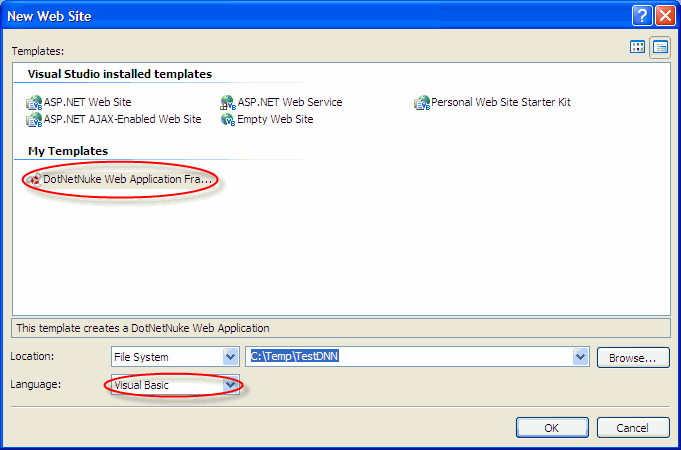Click the ASP.NET Web Site label
Image resolution: width=681 pixels, height=450 pixels.
(87, 103)
